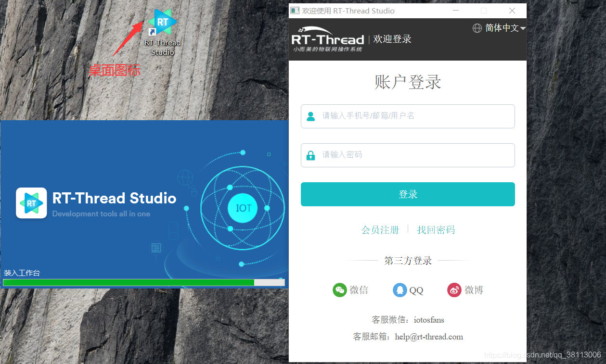Viewport: 606px width, 364px height.
Task: Click the 账户登录 heading text
Action: tap(408, 82)
